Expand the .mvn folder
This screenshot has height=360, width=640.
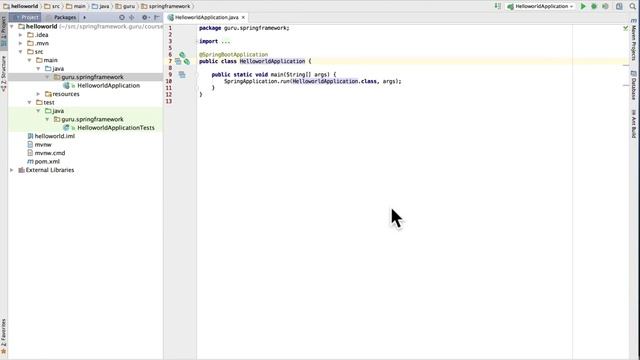tap(20, 43)
